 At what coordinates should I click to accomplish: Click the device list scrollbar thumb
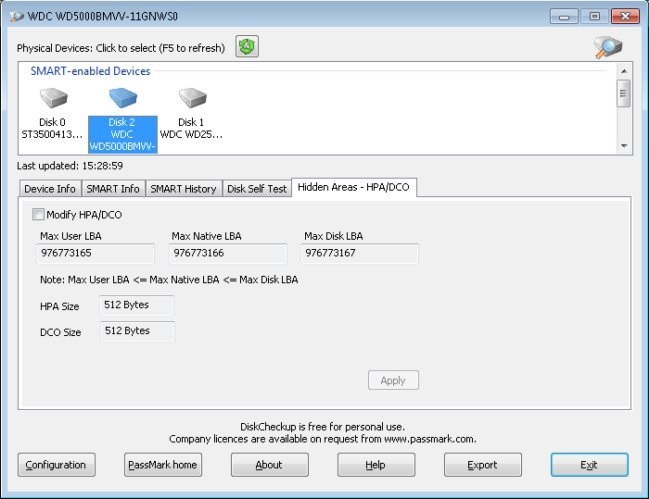click(x=623, y=94)
